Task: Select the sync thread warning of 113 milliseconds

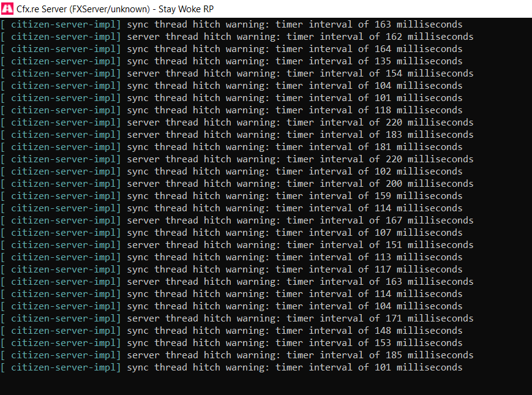Action: point(231,257)
